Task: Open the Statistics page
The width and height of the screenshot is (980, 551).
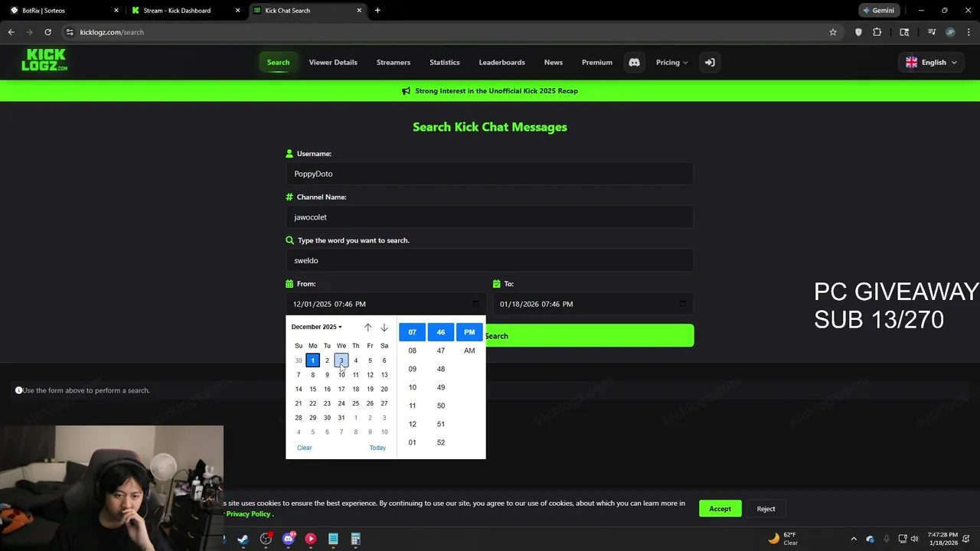Action: point(445,62)
